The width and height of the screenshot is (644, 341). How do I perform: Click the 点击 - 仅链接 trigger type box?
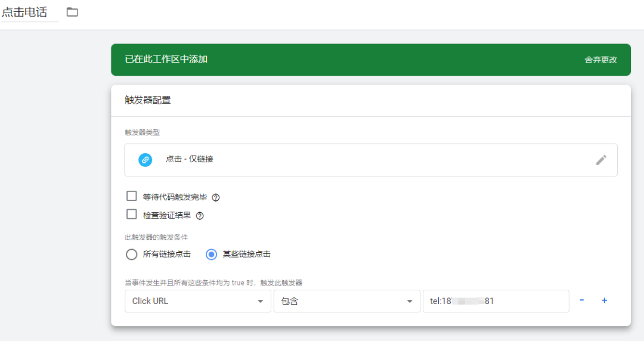coord(371,160)
